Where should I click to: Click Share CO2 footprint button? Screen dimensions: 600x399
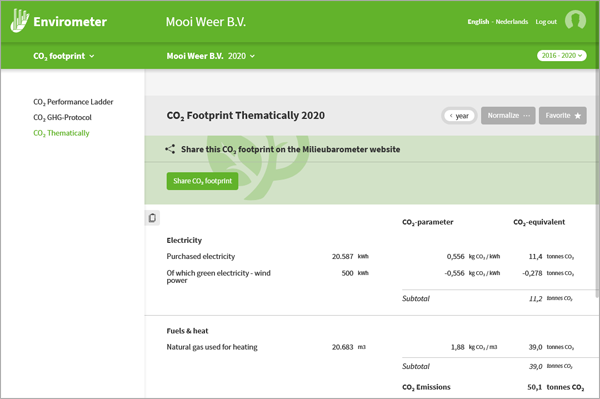pos(202,181)
